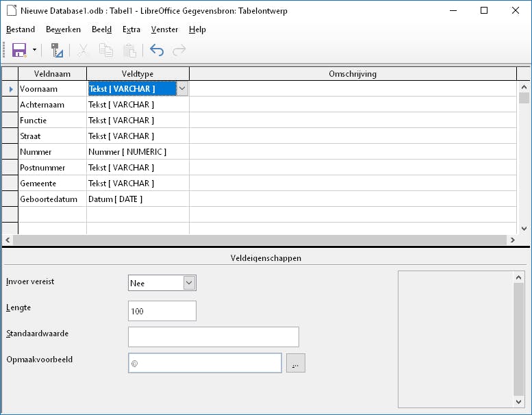
Task: Click the row selector for Voornaam
Action: tap(10, 89)
